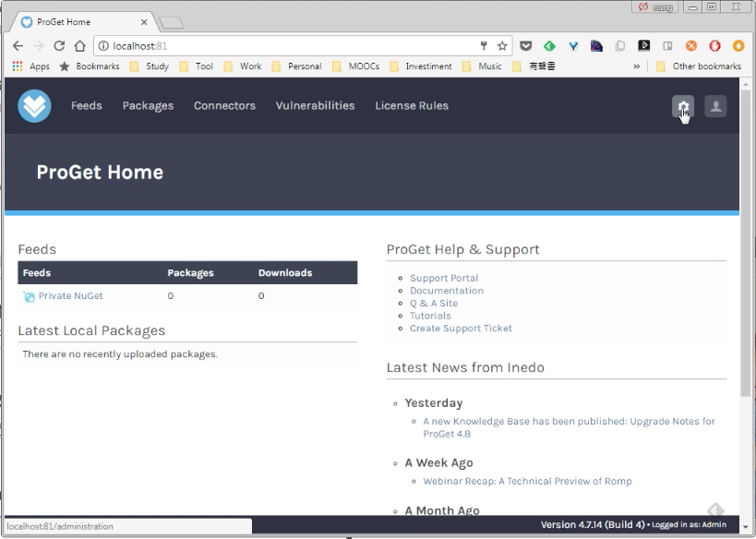Open browser home page icon
756x539 pixels.
(x=80, y=46)
